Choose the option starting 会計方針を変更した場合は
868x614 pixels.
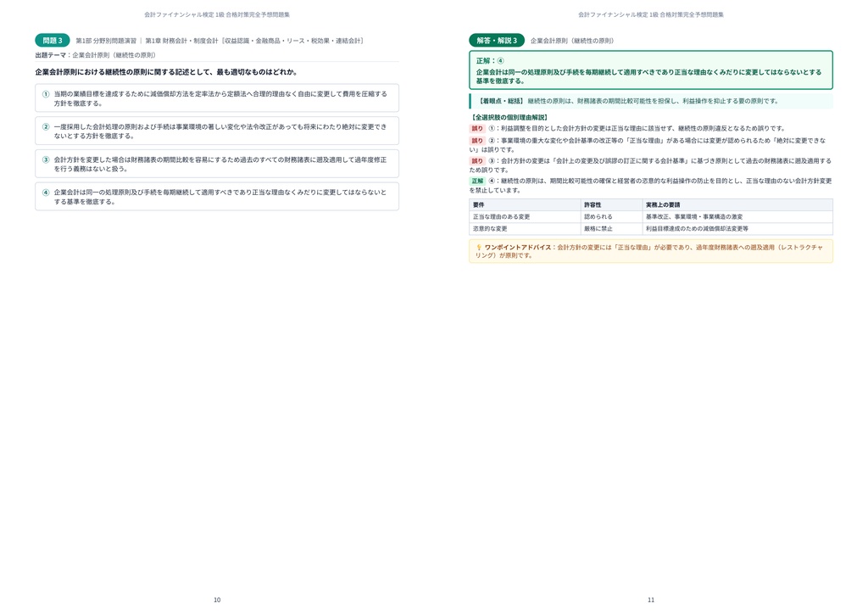(x=217, y=164)
